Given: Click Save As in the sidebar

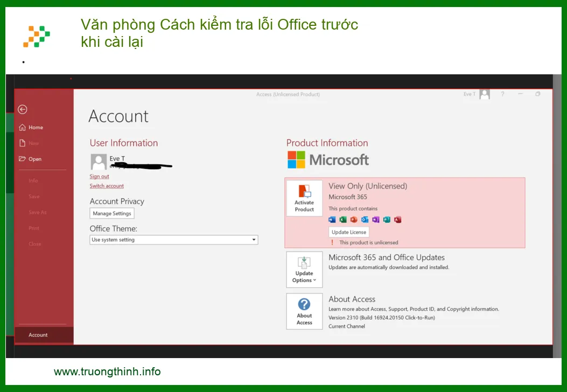Looking at the screenshot, I should tap(38, 212).
